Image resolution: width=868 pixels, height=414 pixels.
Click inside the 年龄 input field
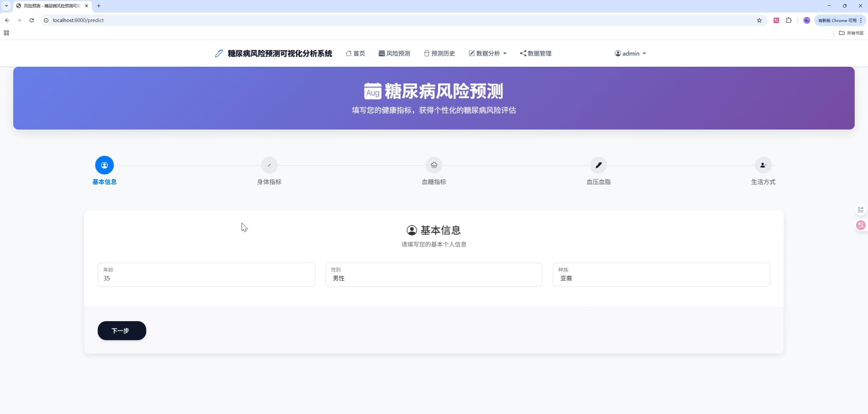(x=206, y=278)
